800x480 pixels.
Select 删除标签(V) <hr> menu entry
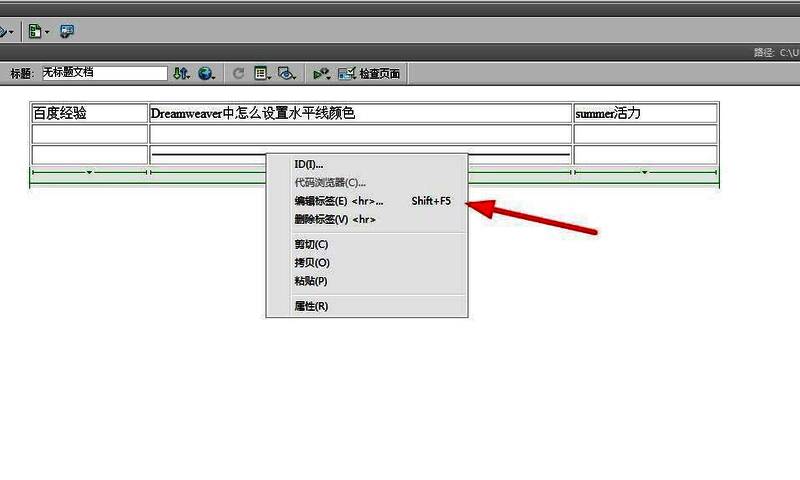point(334,219)
